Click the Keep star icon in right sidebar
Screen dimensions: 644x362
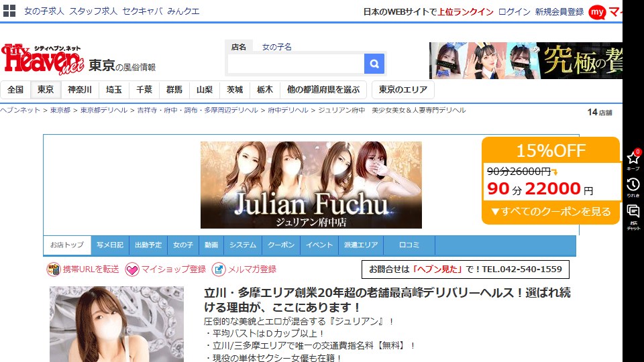point(633,158)
